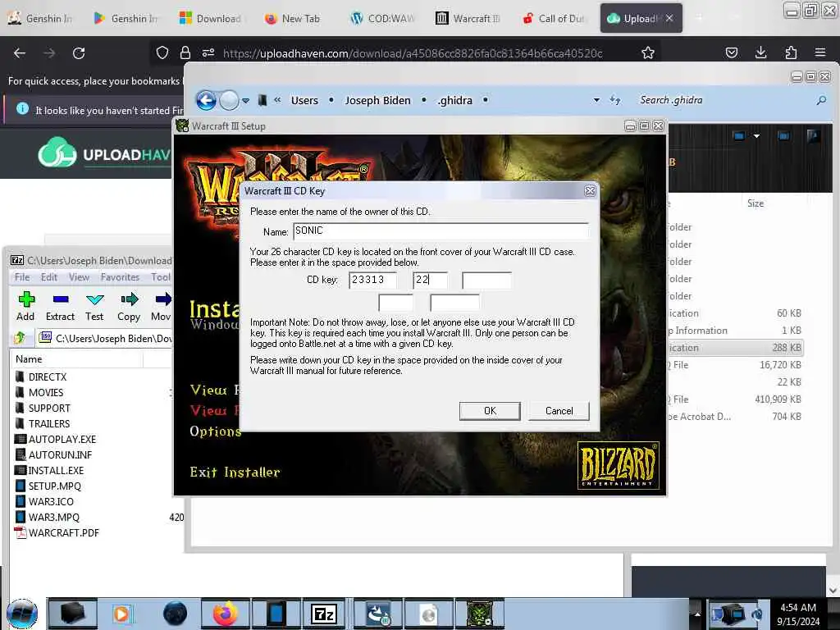840x630 pixels.
Task: Click Users in Explorer breadcrumb
Action: click(x=304, y=100)
